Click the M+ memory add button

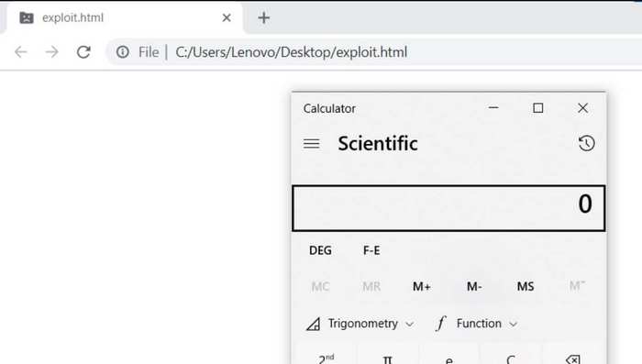pyautogui.click(x=422, y=286)
